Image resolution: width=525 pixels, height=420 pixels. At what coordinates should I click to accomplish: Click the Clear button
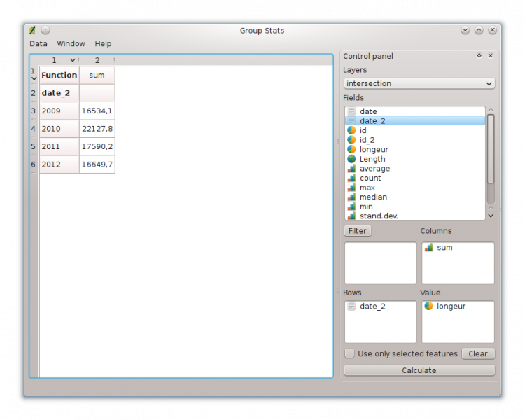pos(478,353)
